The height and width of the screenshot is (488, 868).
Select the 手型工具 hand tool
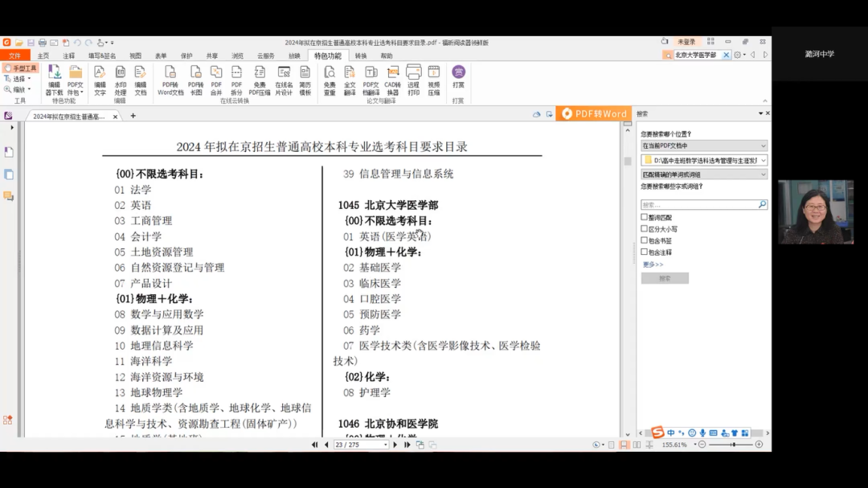click(22, 68)
